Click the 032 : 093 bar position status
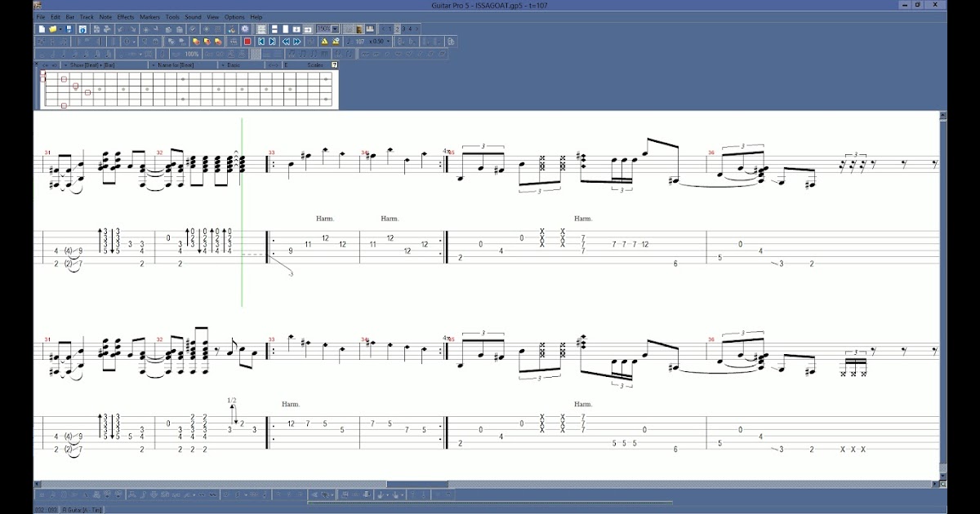Screen dimensions: 980x514 [x=45, y=510]
